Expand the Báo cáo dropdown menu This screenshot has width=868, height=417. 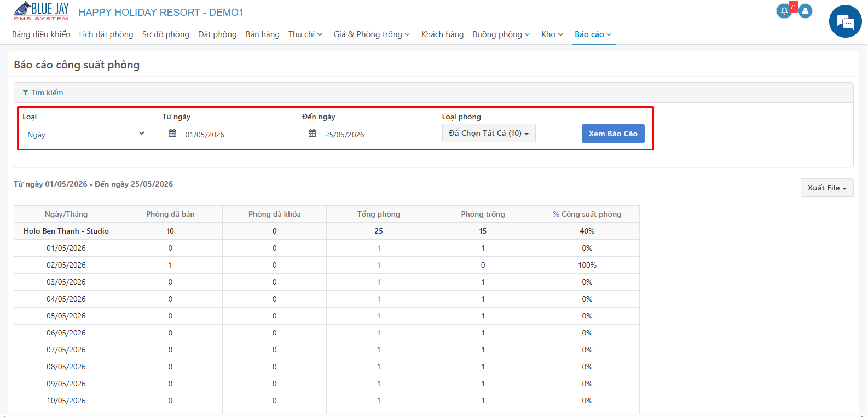593,34
